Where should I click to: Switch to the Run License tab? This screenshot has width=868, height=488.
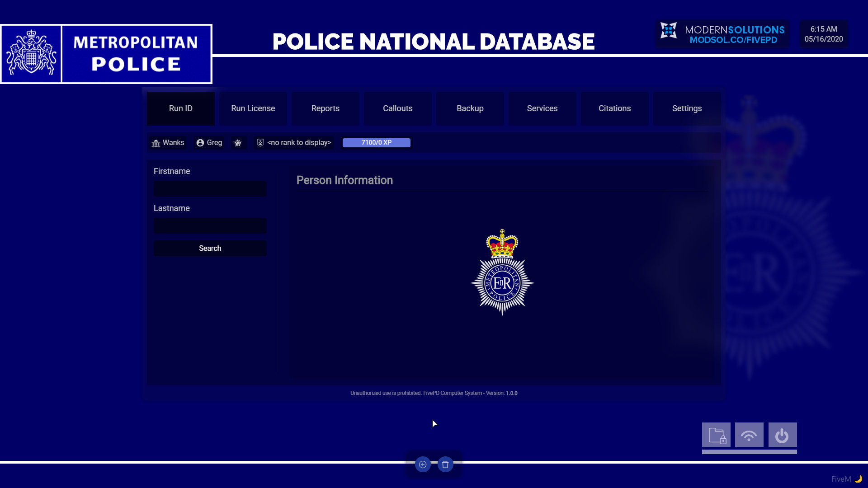(x=253, y=108)
